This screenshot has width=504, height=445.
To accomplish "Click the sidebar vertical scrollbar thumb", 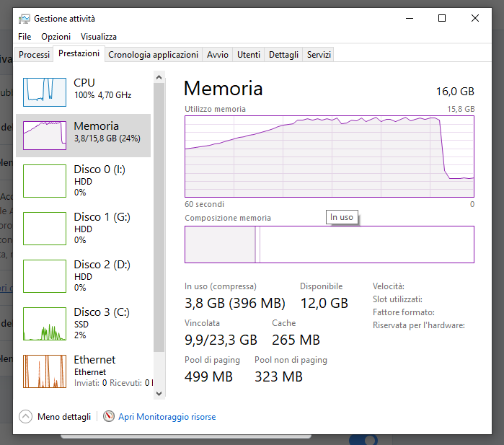I will point(159,217).
